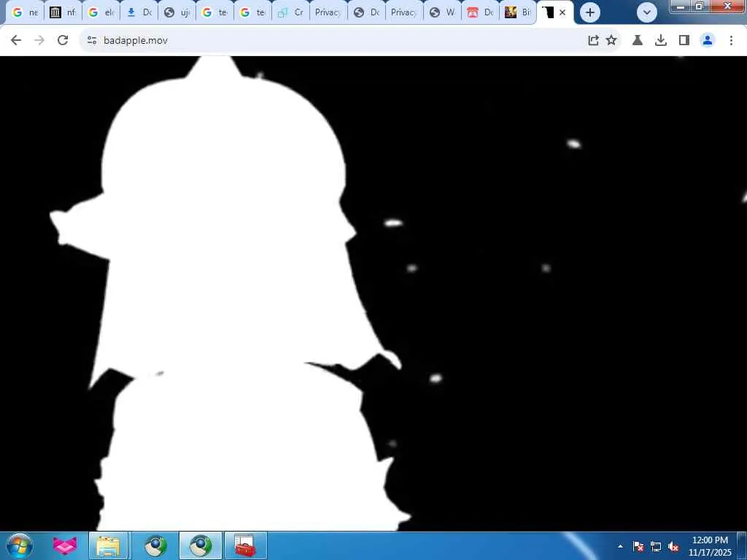Viewport: 747px width, 560px height.
Task: Open site information icon beside badapple.mov
Action: 92,41
